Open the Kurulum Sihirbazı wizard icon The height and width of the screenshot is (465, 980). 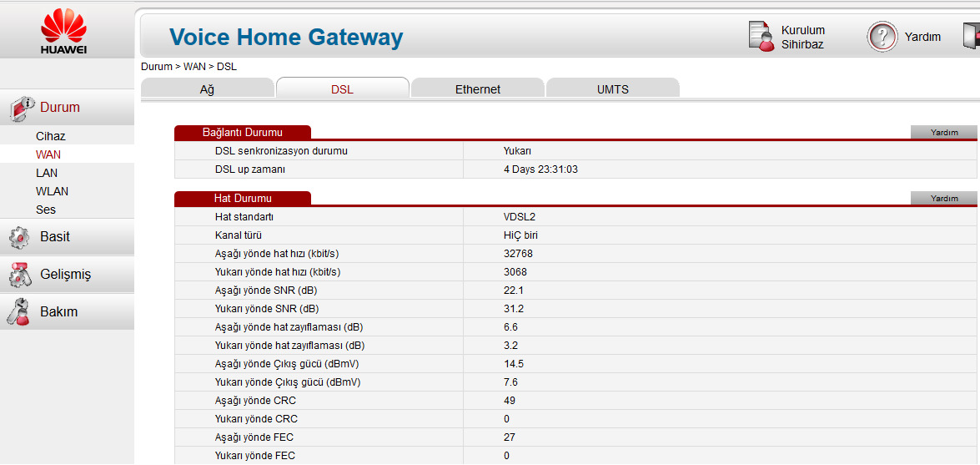pyautogui.click(x=761, y=37)
